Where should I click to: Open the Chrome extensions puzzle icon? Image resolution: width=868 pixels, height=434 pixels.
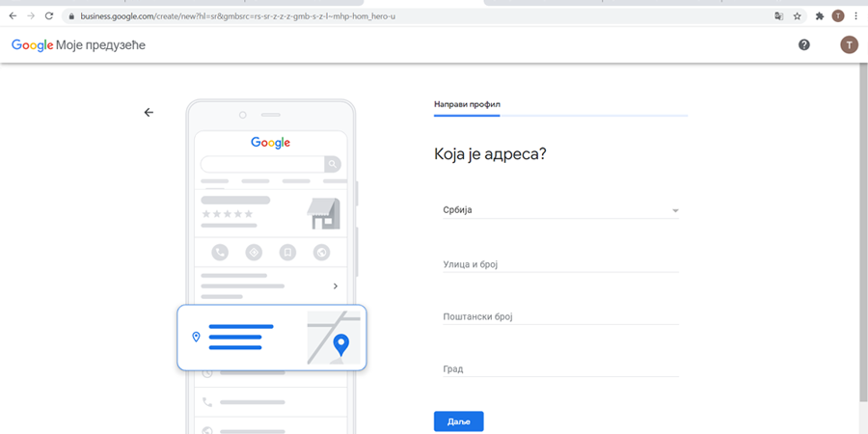[x=820, y=16]
